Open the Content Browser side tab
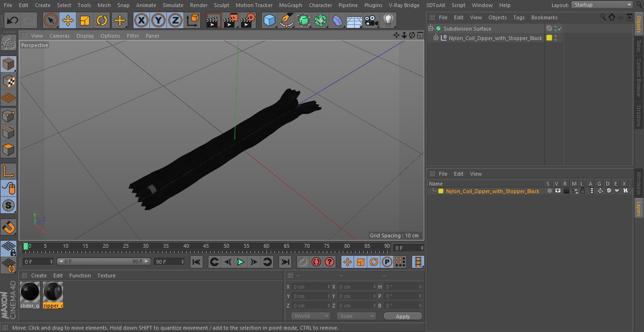This screenshot has height=332, width=644. coord(639,78)
